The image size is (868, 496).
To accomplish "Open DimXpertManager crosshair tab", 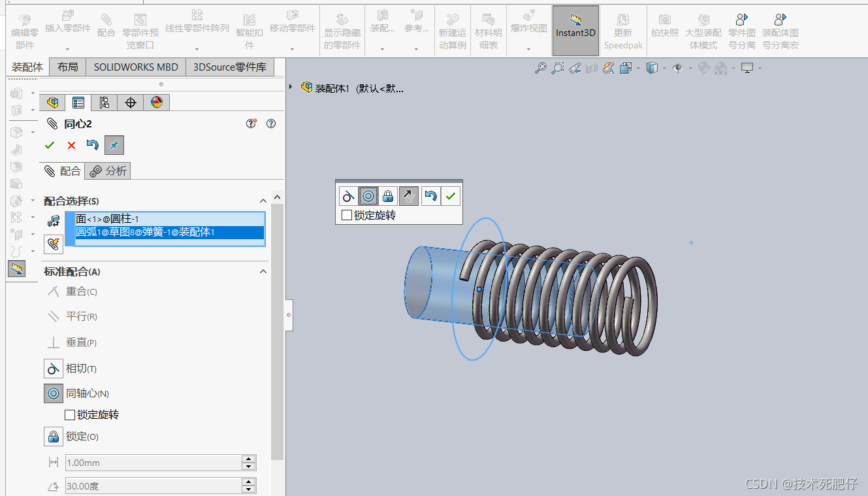I will coord(131,103).
